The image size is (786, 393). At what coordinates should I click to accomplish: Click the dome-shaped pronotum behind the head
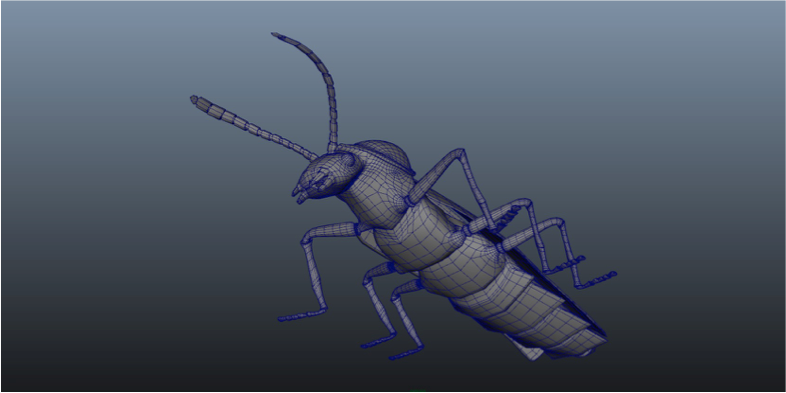(x=383, y=155)
